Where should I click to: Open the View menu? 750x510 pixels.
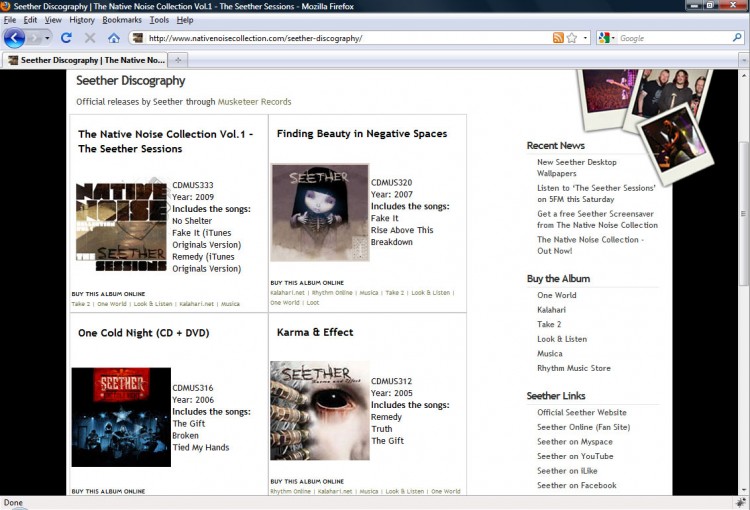(53, 20)
